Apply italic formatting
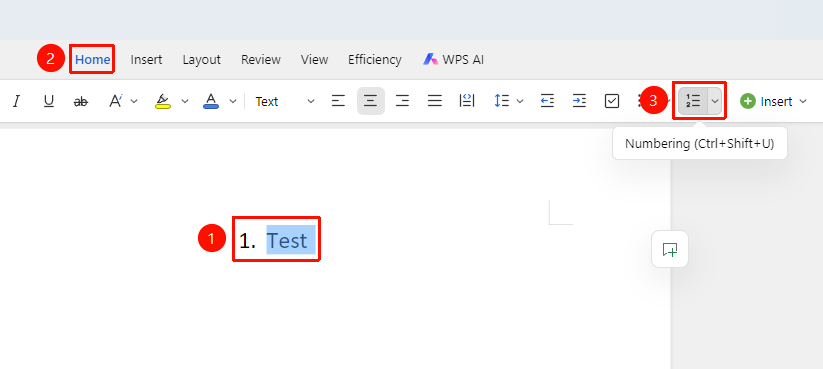This screenshot has width=823, height=369. pyautogui.click(x=16, y=101)
